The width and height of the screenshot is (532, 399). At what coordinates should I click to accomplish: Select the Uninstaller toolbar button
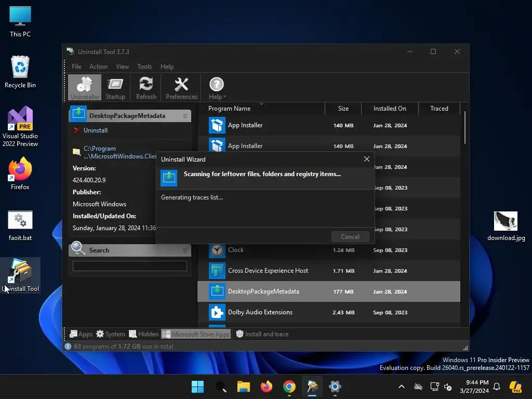tap(85, 88)
